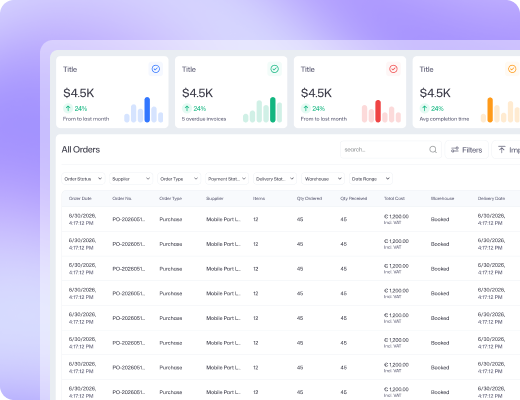Expand the Delivery Status filter dropdown
This screenshot has width=520, height=400.
pos(275,179)
